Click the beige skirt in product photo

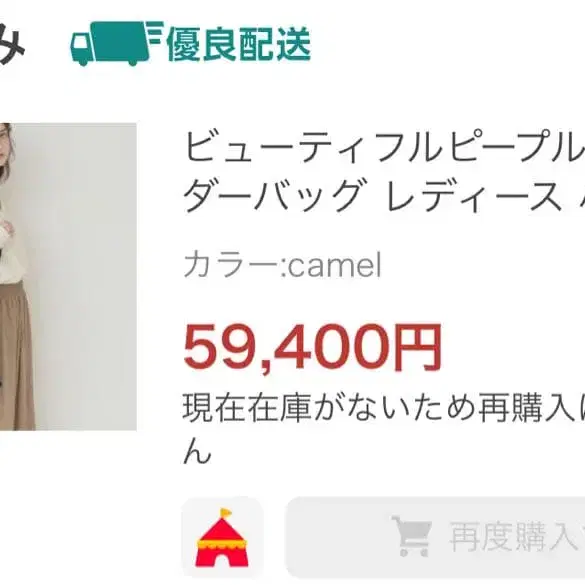pos(18,354)
